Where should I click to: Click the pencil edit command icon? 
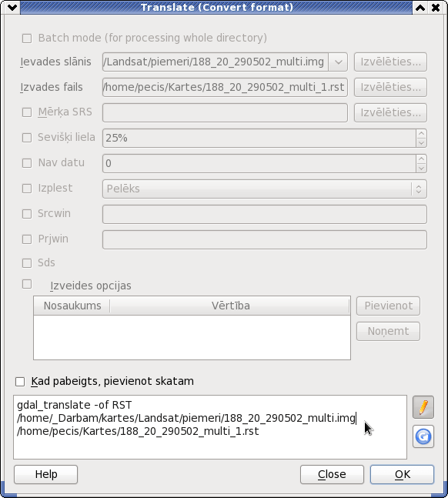click(x=423, y=407)
